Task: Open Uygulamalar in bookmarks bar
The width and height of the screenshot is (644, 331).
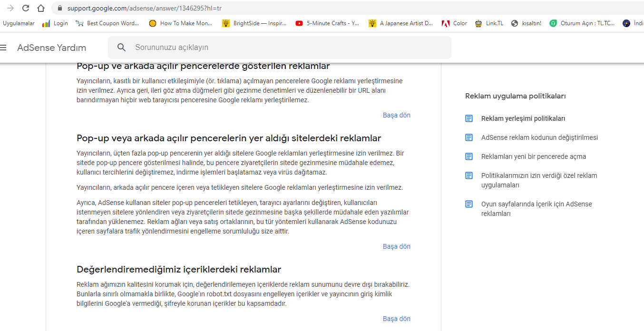Action: 19,23
